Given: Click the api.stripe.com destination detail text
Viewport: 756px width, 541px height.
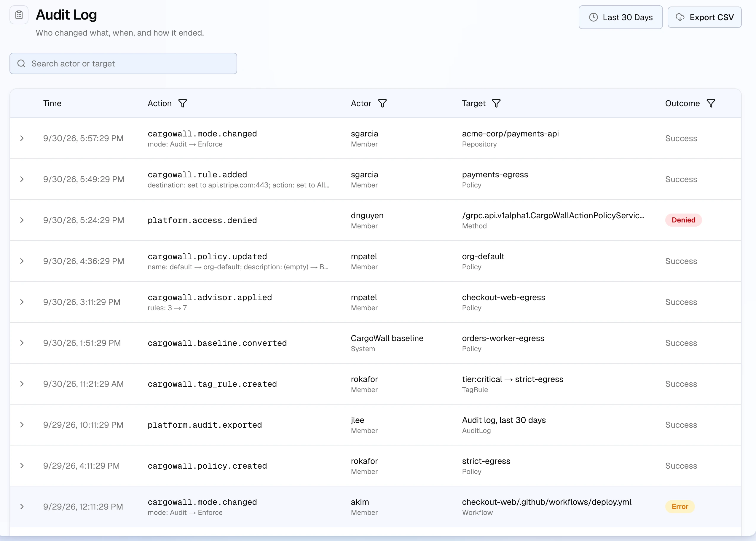Looking at the screenshot, I should [x=238, y=185].
